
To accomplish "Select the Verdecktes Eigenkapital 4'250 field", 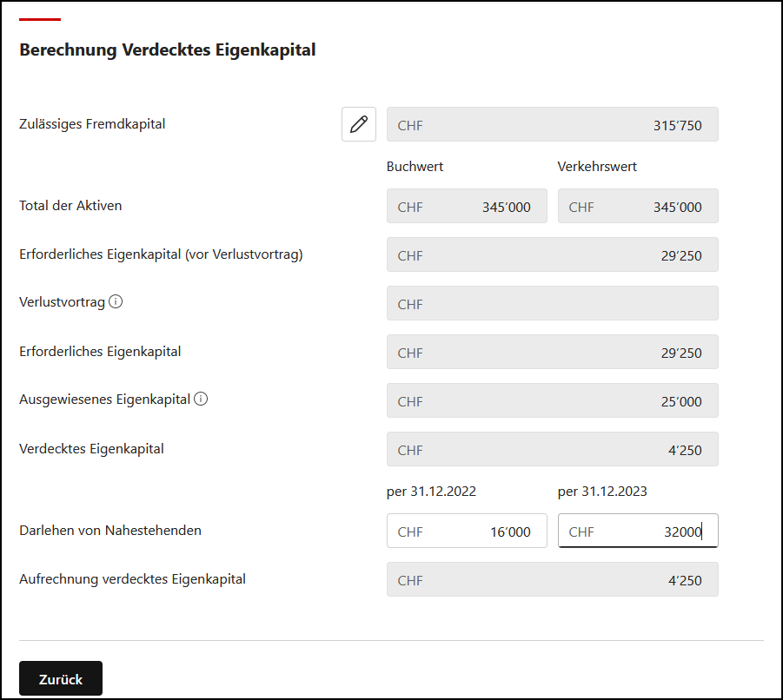I will point(553,449).
